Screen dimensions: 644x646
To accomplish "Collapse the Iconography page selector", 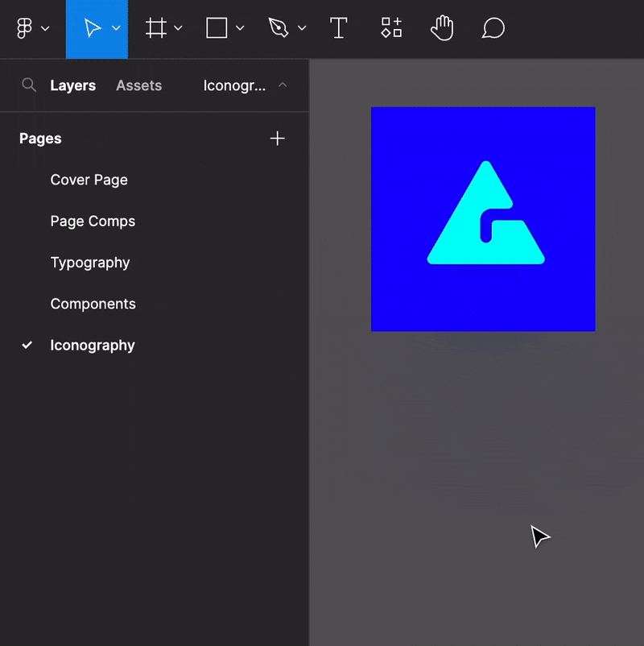I will 283,85.
